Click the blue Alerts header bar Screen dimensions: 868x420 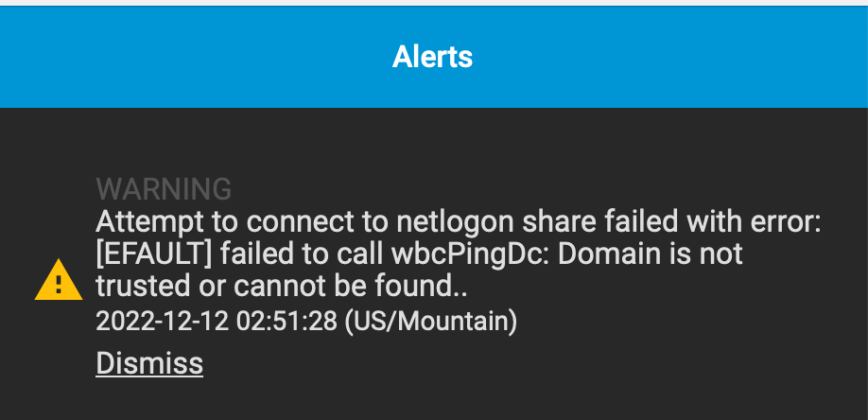click(x=434, y=57)
